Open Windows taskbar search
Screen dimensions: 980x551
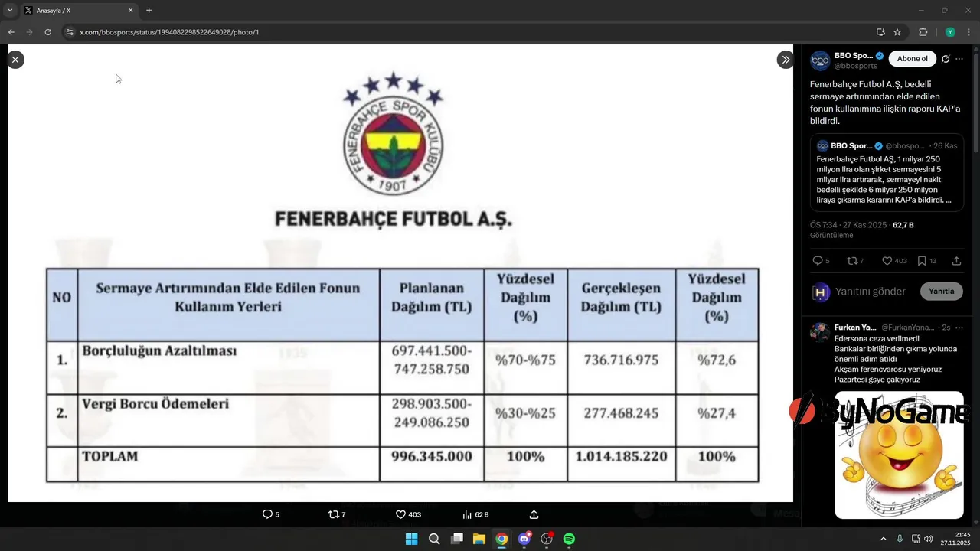[x=434, y=539]
